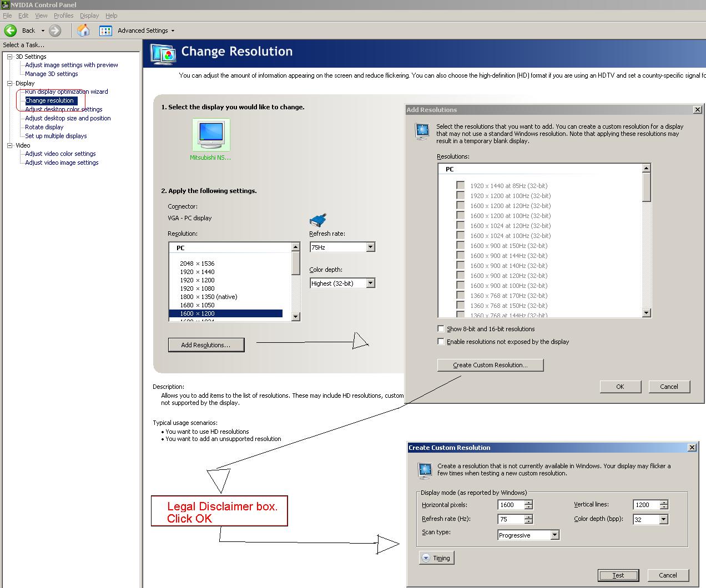Open the Color depth Highest (32-bit) dropdown
This screenshot has height=588, width=706.
371,283
